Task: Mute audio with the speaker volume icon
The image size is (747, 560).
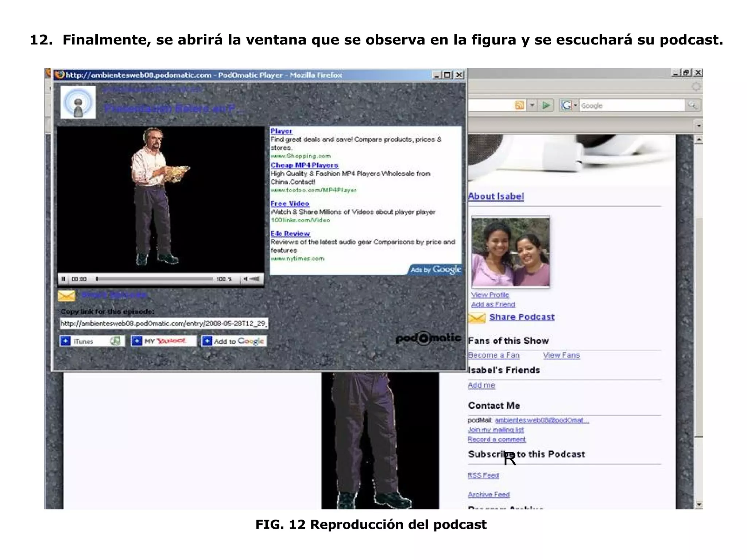Action: coord(246,279)
